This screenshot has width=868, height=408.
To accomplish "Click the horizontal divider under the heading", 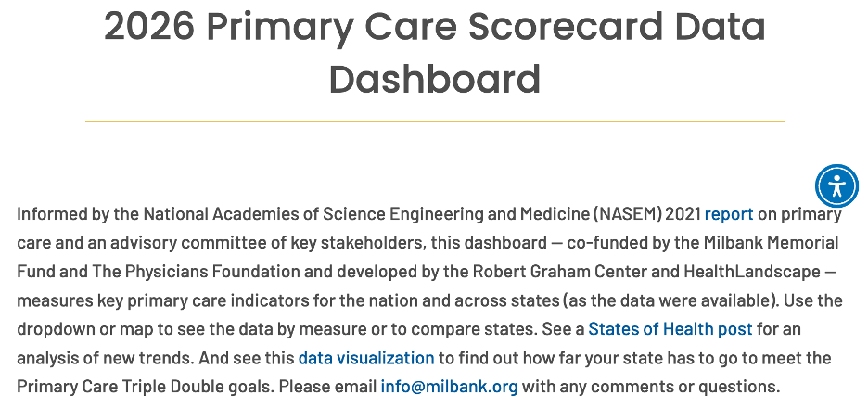I will 434,121.
